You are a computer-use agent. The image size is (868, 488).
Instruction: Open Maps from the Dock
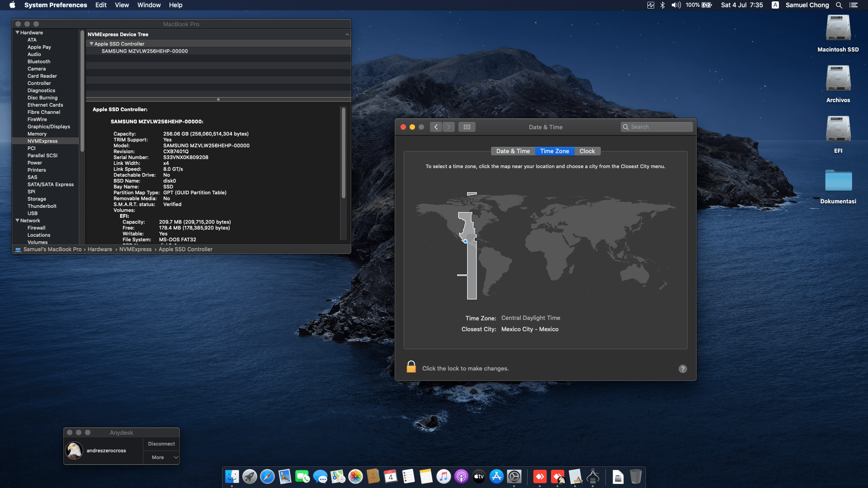coord(338,476)
